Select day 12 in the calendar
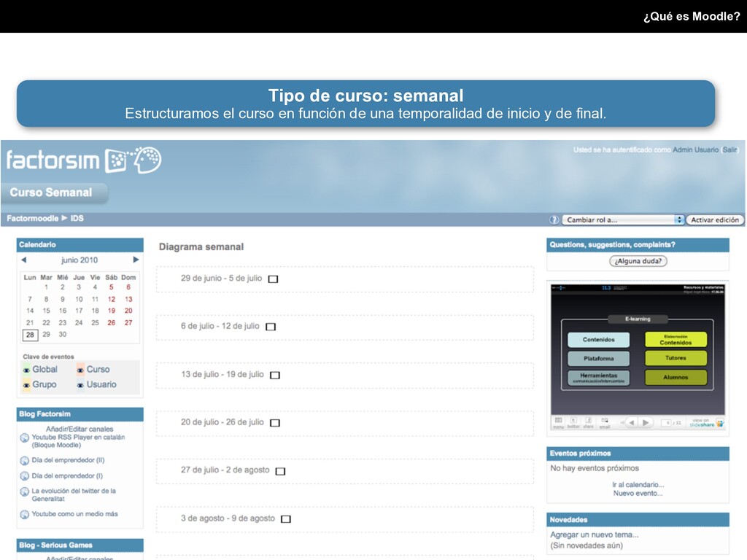This screenshot has width=747, height=560. (112, 300)
